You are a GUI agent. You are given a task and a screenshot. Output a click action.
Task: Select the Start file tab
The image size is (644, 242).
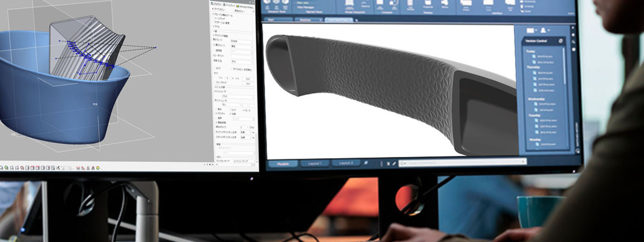(278, 20)
